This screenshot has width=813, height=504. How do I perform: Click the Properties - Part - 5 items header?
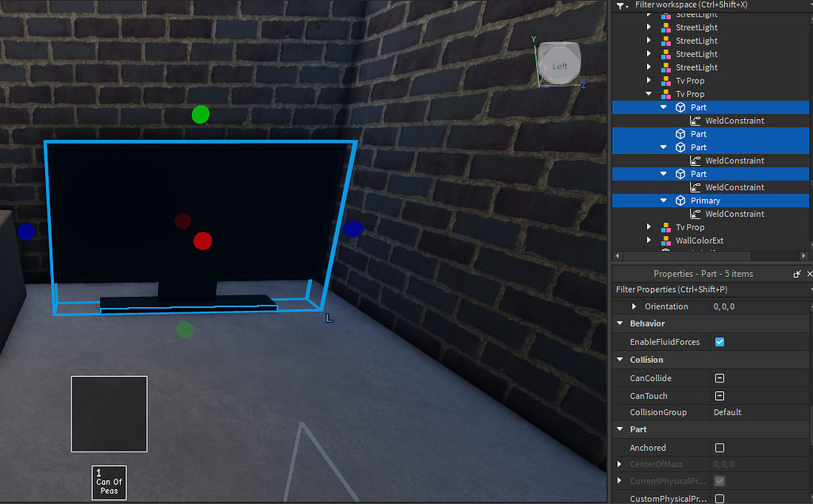(x=704, y=274)
